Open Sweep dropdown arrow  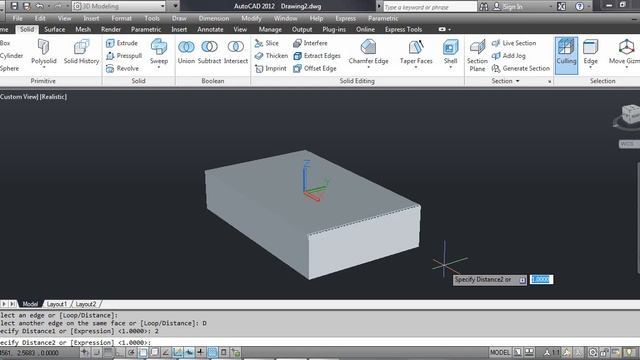(x=159, y=68)
